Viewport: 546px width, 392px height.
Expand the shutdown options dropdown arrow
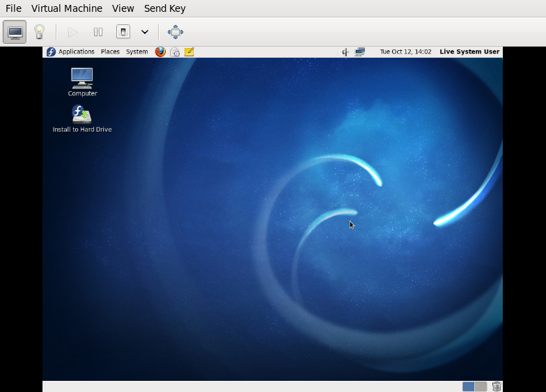point(145,32)
